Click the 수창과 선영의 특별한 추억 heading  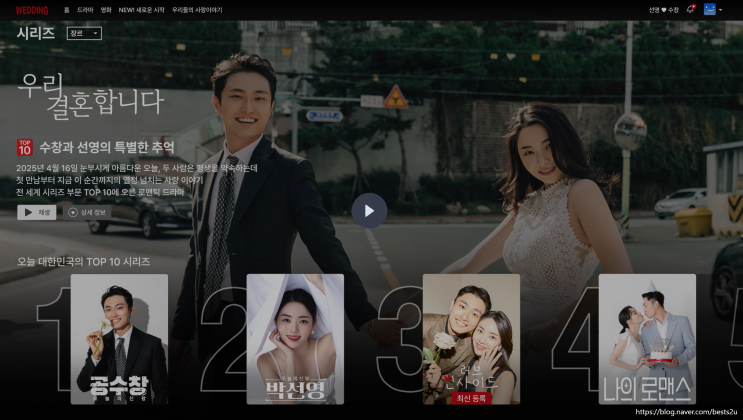tap(107, 147)
